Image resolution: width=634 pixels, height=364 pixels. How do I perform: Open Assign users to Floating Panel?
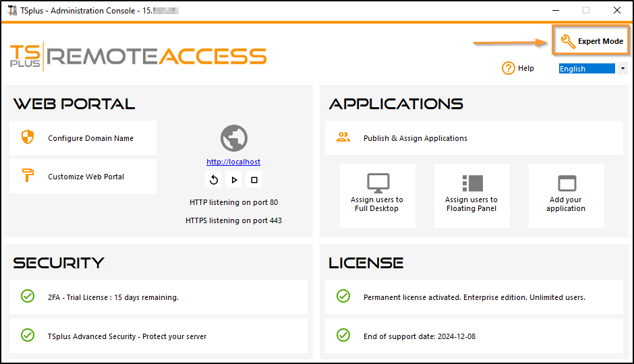[x=471, y=195]
